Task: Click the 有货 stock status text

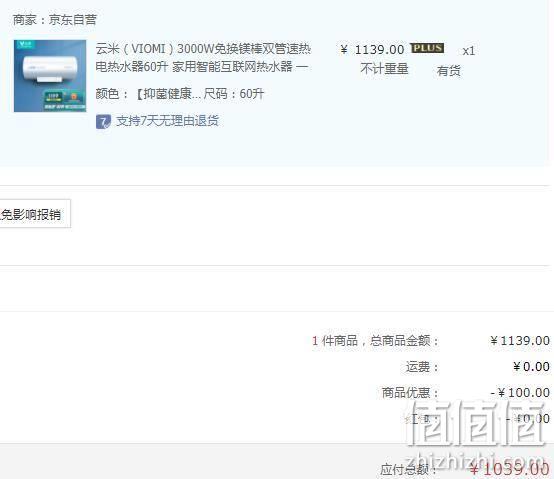Action: 448,71
